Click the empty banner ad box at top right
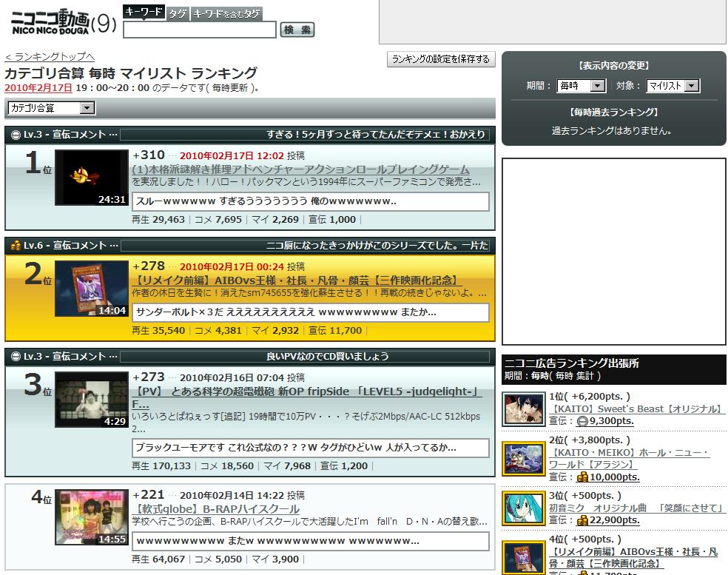This screenshot has width=728, height=575. click(553, 21)
